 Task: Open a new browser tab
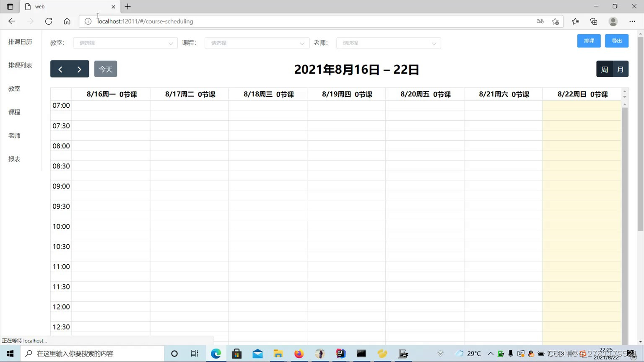click(128, 7)
